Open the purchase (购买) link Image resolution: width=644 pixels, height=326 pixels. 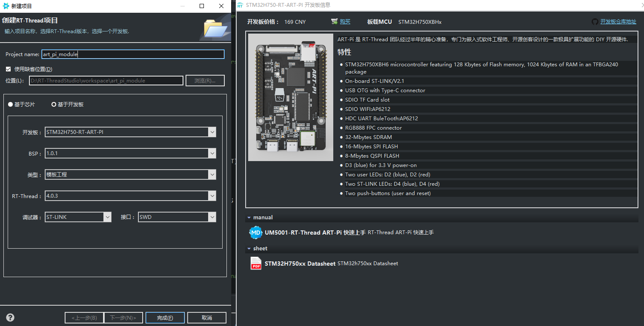click(x=345, y=22)
